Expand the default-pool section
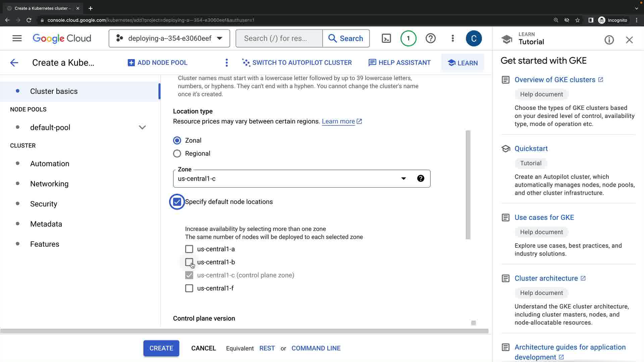This screenshot has height=362, width=644. (142, 127)
